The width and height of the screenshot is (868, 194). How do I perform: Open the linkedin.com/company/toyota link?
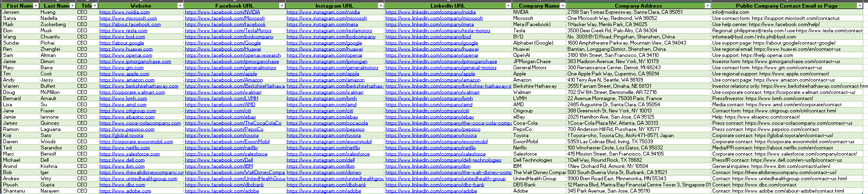tap(431, 136)
